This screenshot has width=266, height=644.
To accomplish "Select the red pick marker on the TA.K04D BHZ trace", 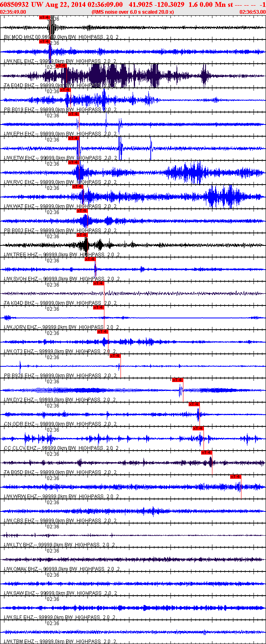I will click(99, 283).
